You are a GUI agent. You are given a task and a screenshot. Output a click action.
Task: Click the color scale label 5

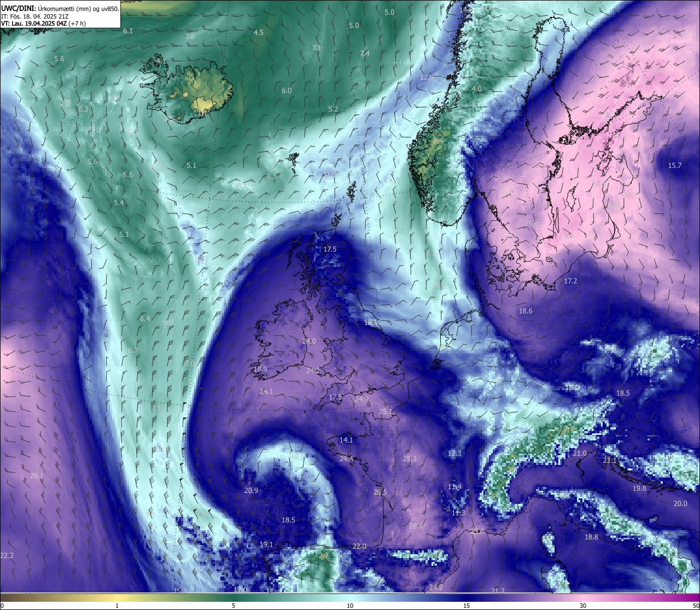(234, 606)
